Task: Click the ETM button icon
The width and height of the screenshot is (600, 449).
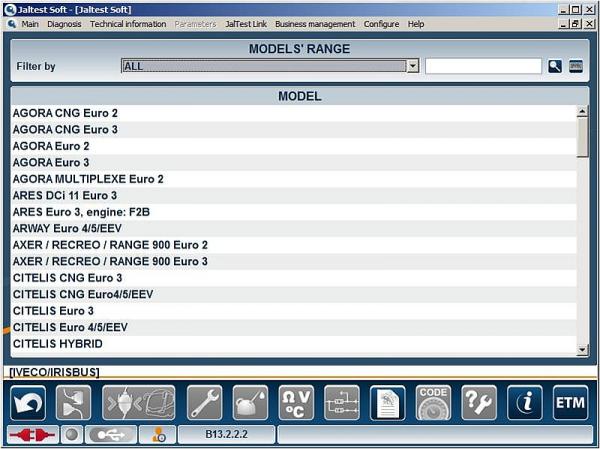Action: [570, 403]
